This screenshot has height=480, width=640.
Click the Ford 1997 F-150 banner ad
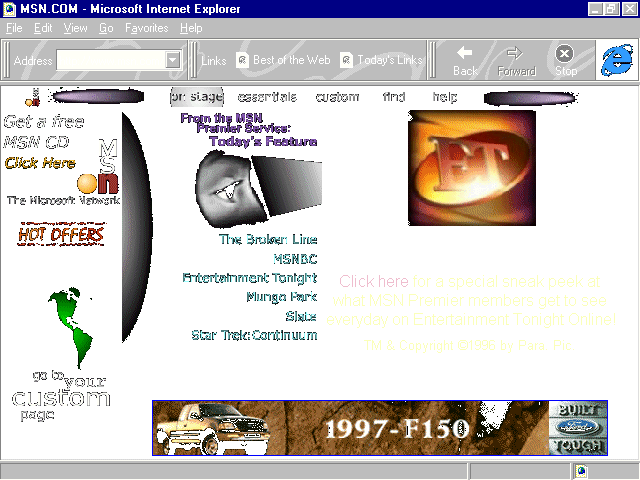coord(379,428)
